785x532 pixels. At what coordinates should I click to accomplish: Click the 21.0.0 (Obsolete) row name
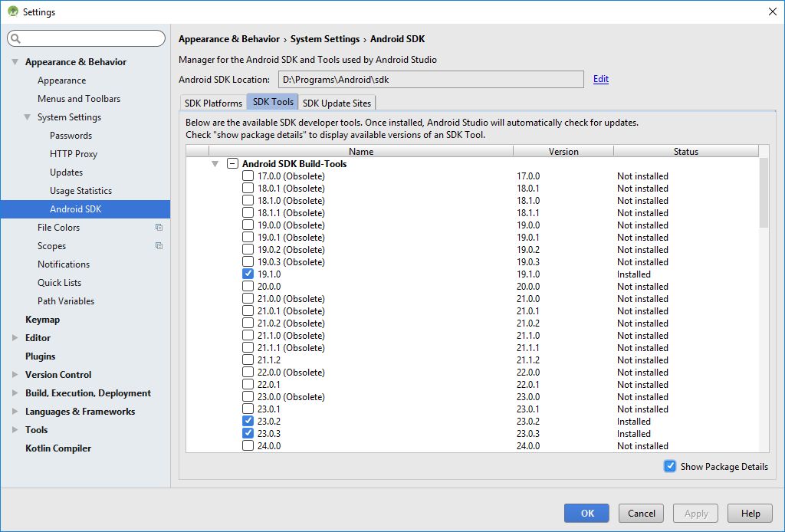291,299
